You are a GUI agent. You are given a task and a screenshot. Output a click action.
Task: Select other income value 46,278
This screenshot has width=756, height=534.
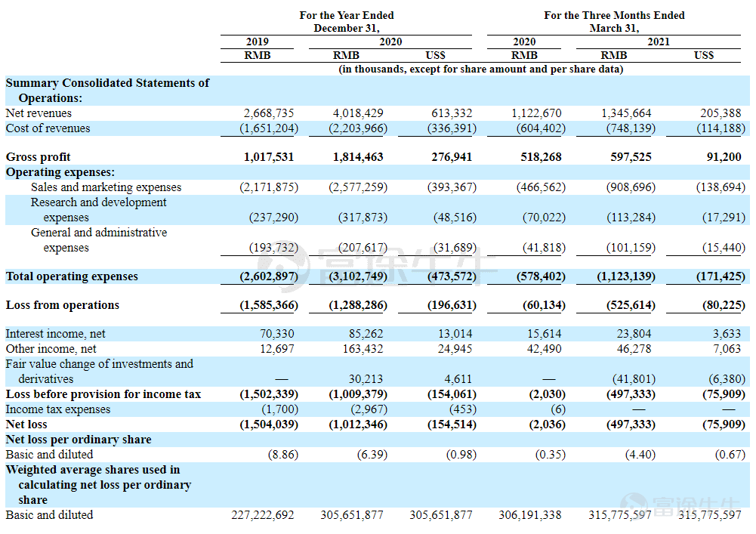coord(634,349)
